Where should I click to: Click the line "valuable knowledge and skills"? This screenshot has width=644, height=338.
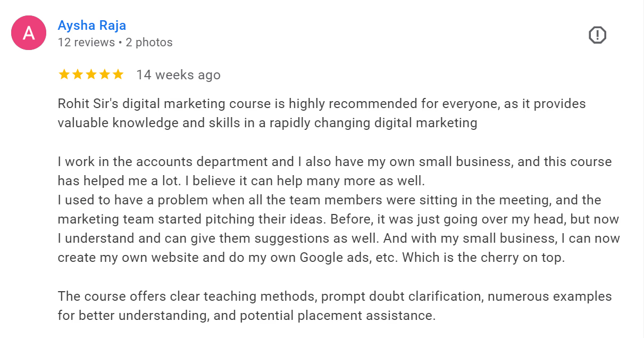267,123
